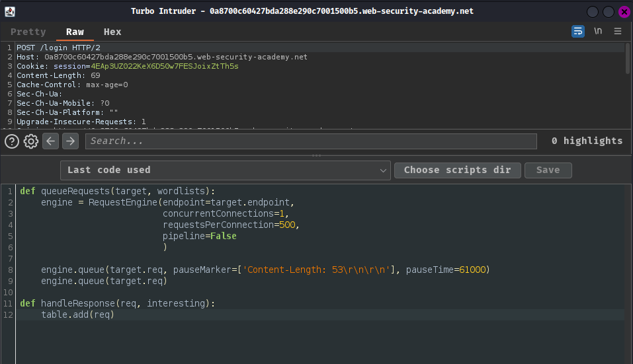Click the Sec-Ch-Ua-Mobile: ?0 header

(63, 103)
